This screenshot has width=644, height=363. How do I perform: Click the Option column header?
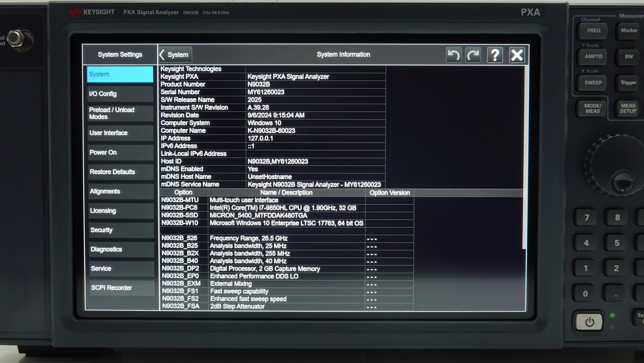tap(184, 193)
